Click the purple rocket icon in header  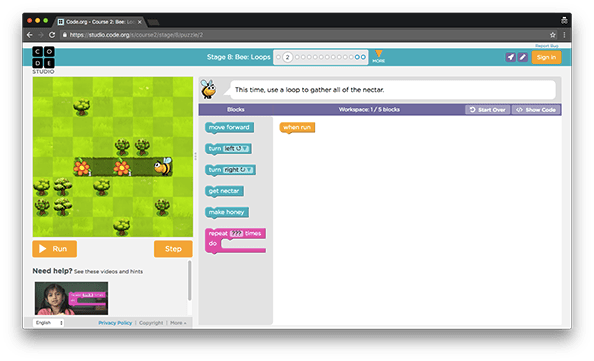(x=510, y=57)
